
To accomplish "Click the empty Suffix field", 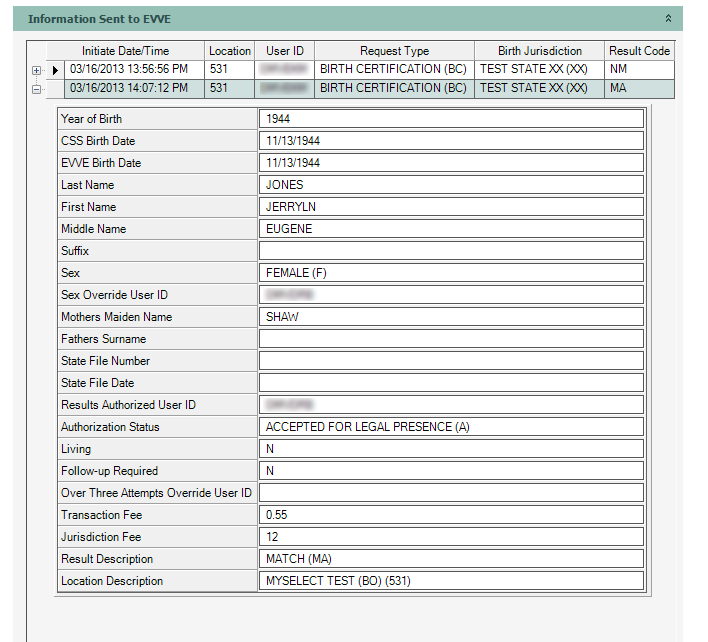I will tap(450, 251).
